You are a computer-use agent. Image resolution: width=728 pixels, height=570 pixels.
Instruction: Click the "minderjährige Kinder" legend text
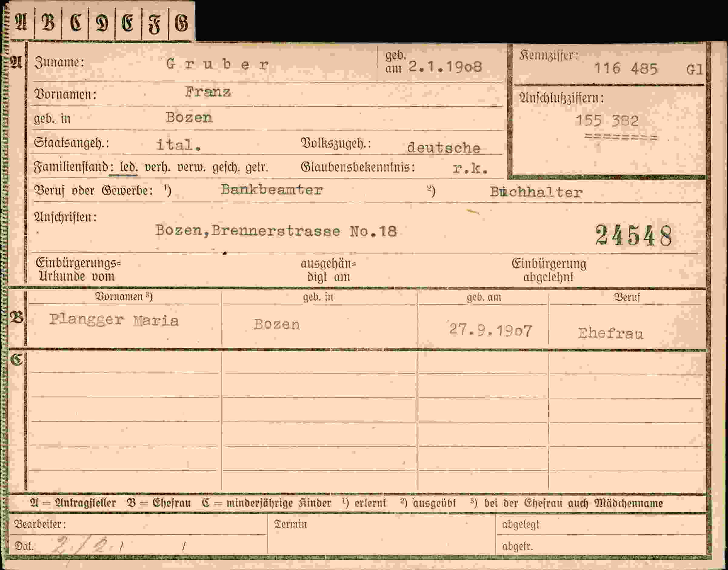pyautogui.click(x=279, y=503)
